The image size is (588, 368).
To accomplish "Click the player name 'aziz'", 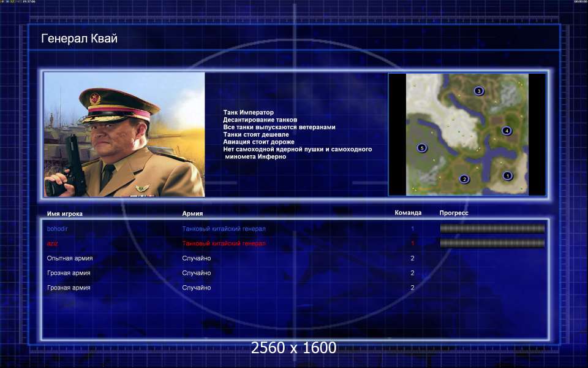I will point(53,243).
